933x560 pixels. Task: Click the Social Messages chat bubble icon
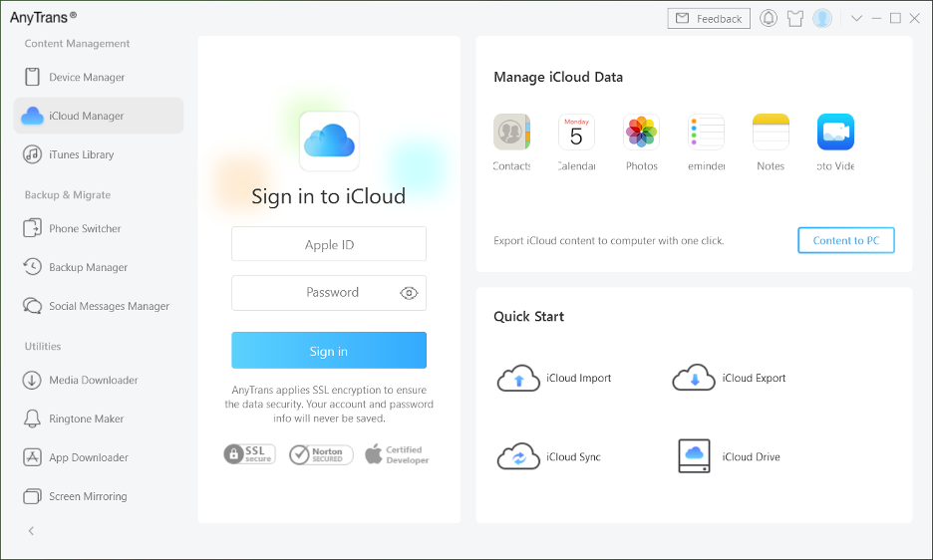point(32,305)
